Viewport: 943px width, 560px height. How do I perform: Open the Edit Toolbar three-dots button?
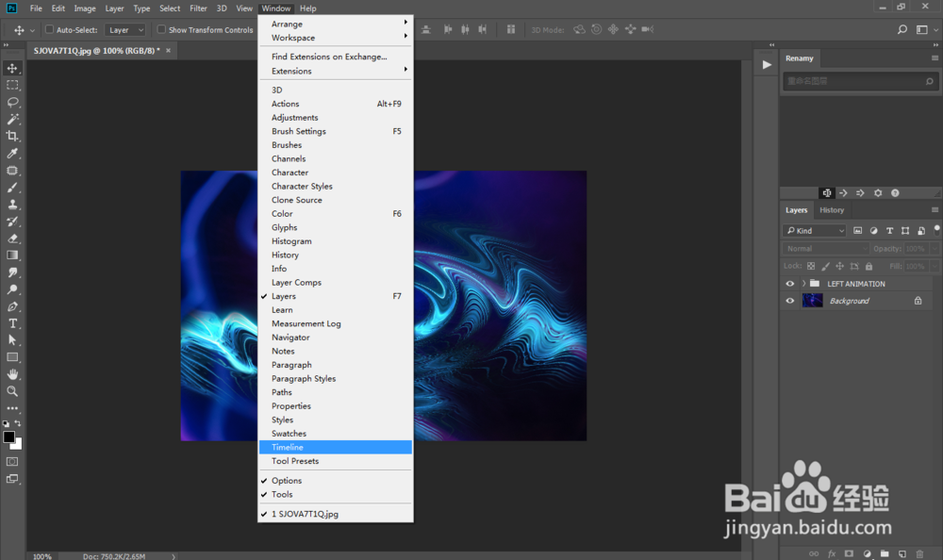coord(12,408)
